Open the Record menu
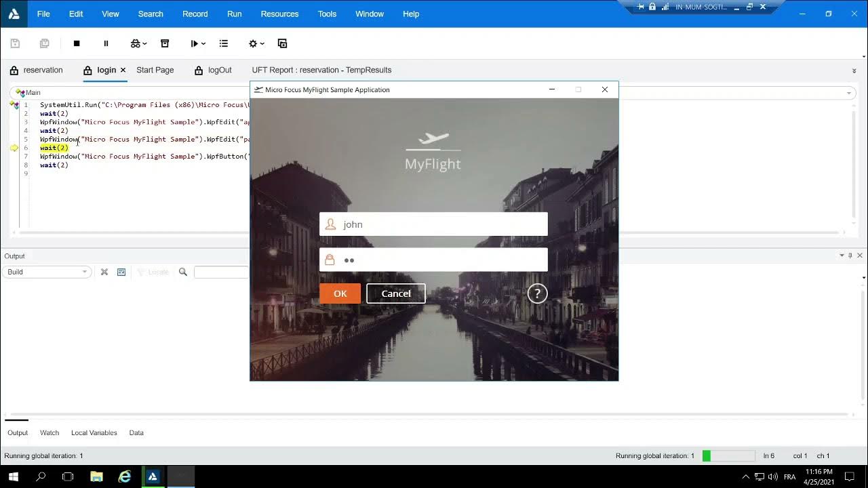Screen dimensions: 868x488 tap(195, 14)
